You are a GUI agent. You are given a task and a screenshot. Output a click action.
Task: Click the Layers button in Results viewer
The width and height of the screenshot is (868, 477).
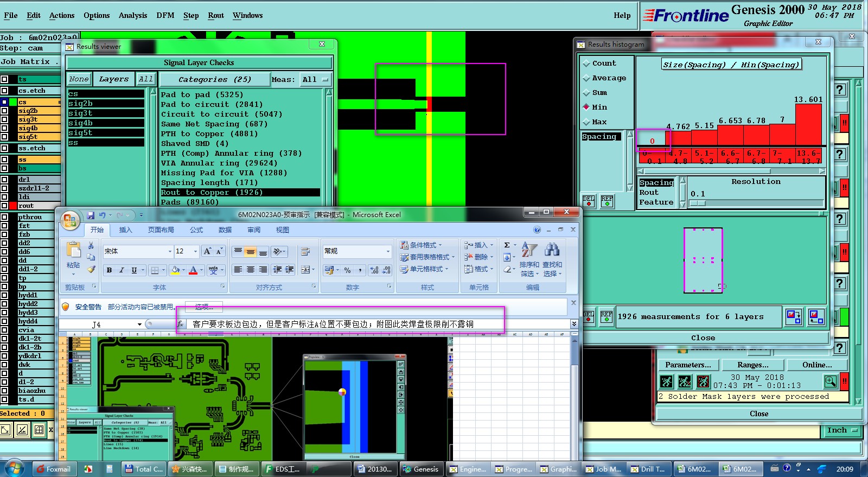click(x=113, y=79)
